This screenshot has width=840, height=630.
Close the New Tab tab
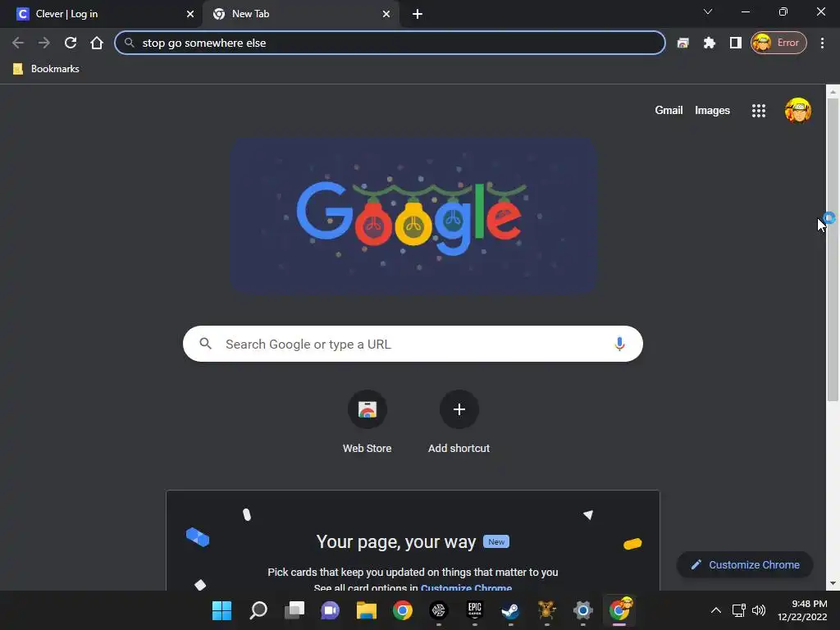(386, 14)
